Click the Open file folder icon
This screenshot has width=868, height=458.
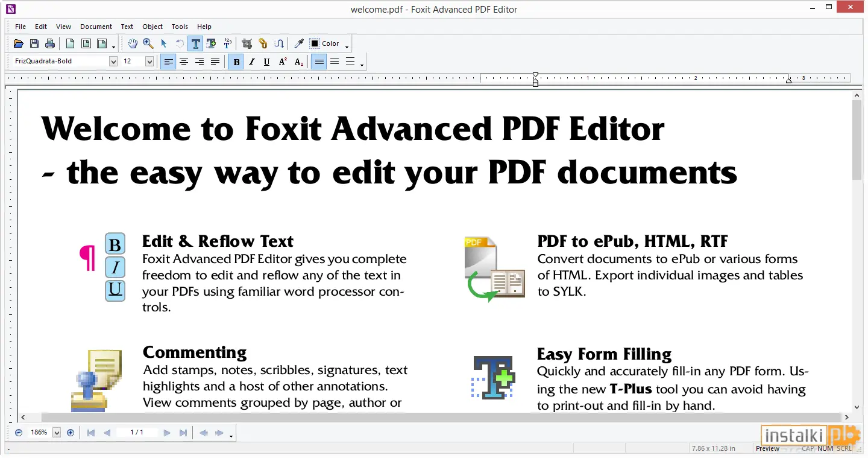pyautogui.click(x=19, y=43)
